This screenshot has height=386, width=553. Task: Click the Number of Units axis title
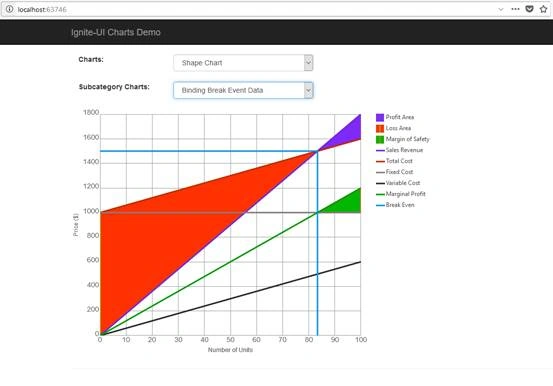point(230,350)
